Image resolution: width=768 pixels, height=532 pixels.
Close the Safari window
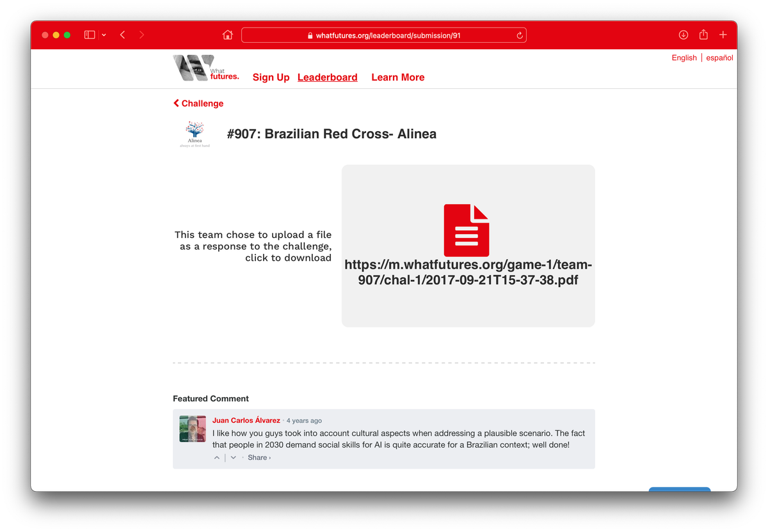coord(45,35)
